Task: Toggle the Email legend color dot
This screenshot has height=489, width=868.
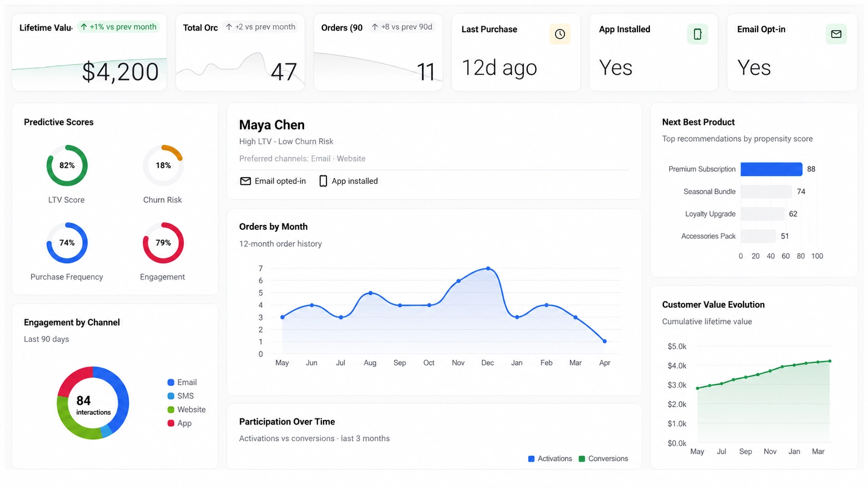Action: 171,382
